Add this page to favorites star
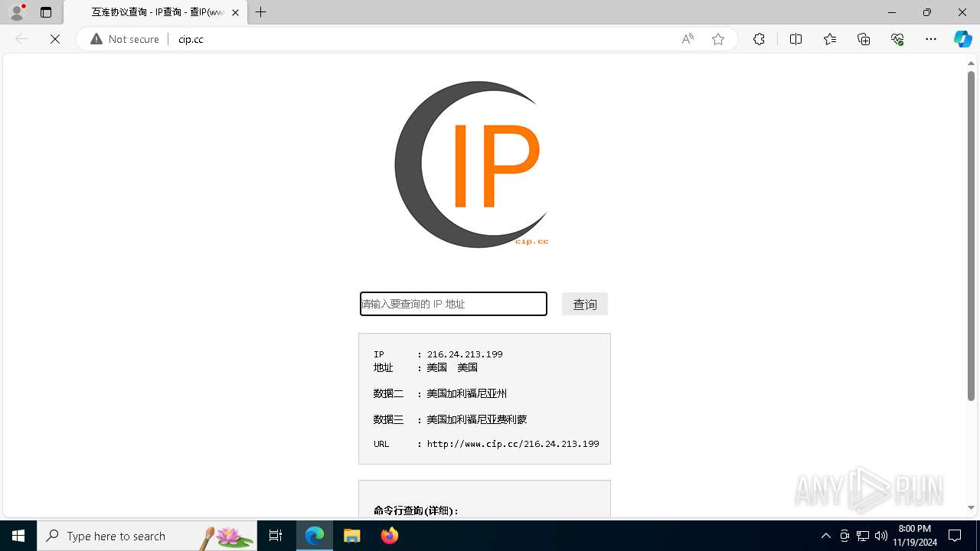 click(x=718, y=39)
